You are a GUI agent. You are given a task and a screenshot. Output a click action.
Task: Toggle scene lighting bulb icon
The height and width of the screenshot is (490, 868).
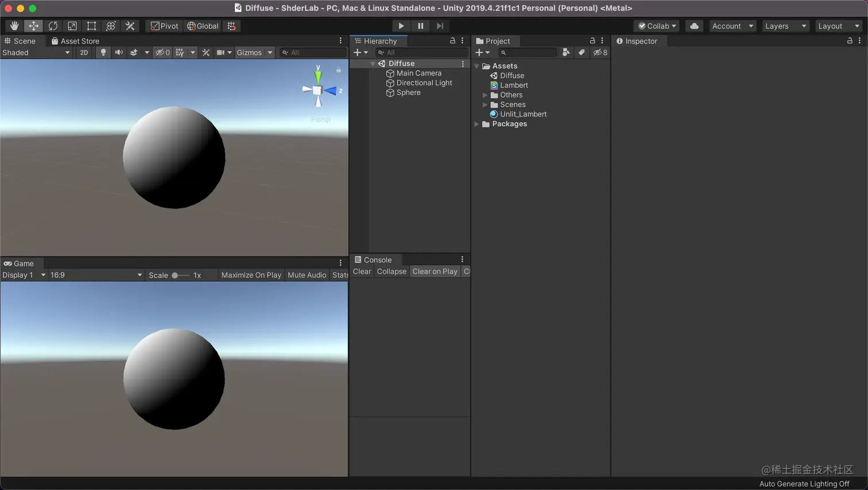point(103,52)
